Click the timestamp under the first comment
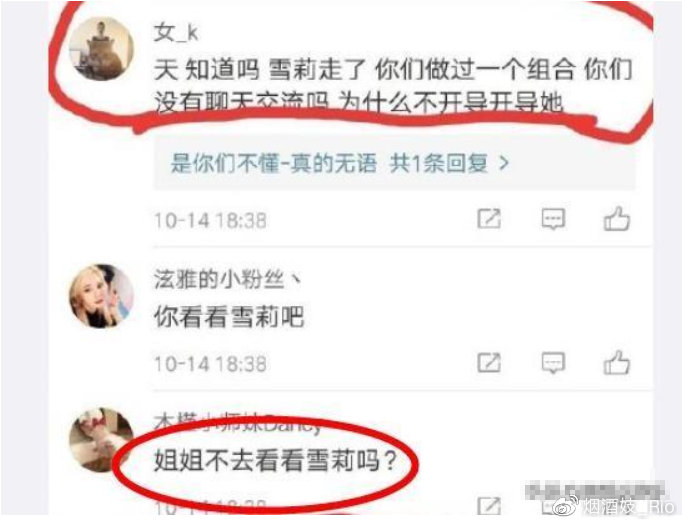 (211, 220)
